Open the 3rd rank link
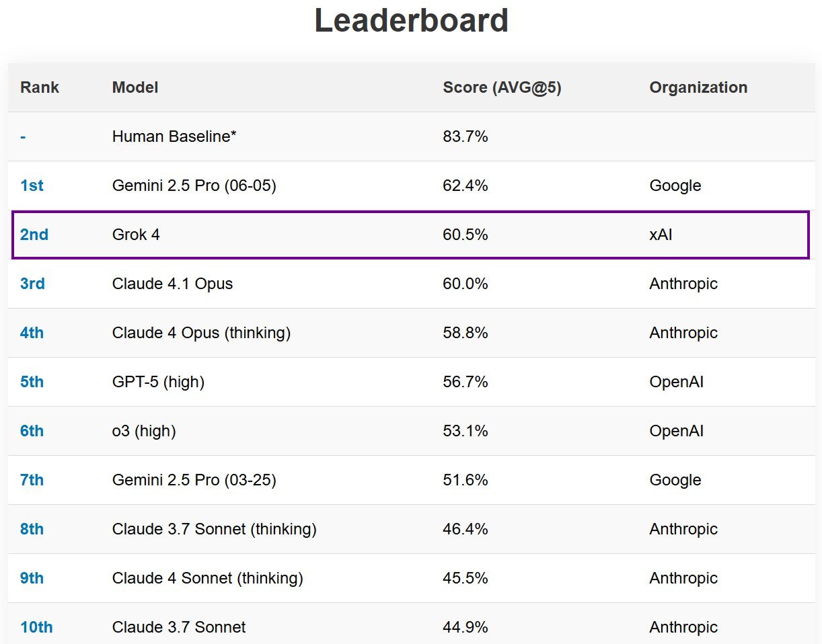The image size is (822, 644). [32, 284]
